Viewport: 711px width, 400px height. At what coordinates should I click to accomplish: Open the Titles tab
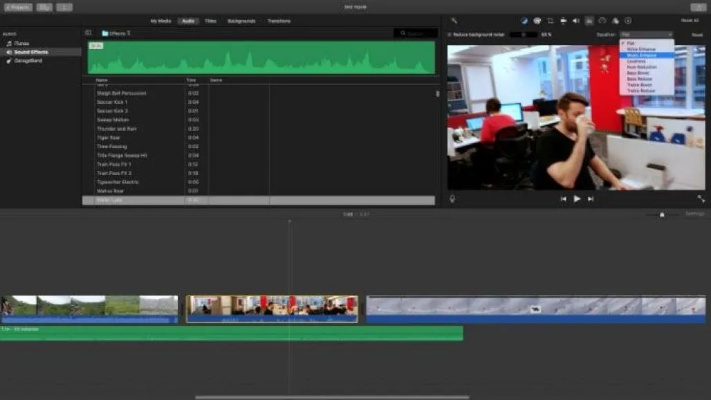(212, 20)
